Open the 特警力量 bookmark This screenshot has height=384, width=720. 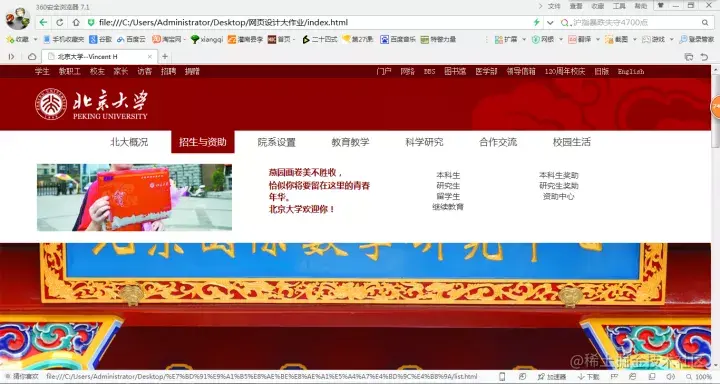point(439,40)
